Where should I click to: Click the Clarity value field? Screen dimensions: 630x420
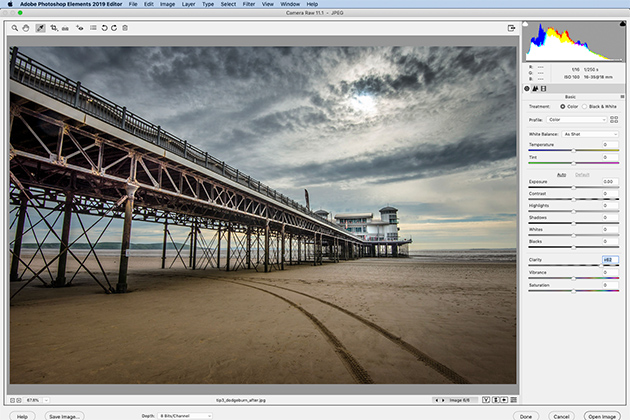(610, 260)
